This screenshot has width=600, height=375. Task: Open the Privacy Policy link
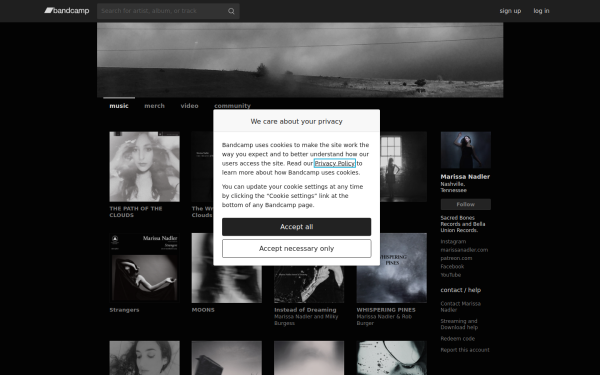click(334, 163)
